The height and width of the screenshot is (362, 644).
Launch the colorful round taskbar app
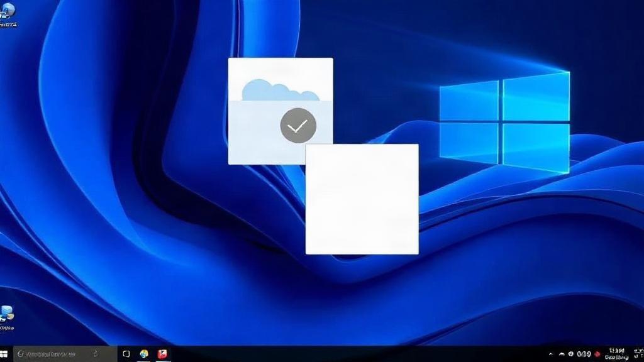144,354
